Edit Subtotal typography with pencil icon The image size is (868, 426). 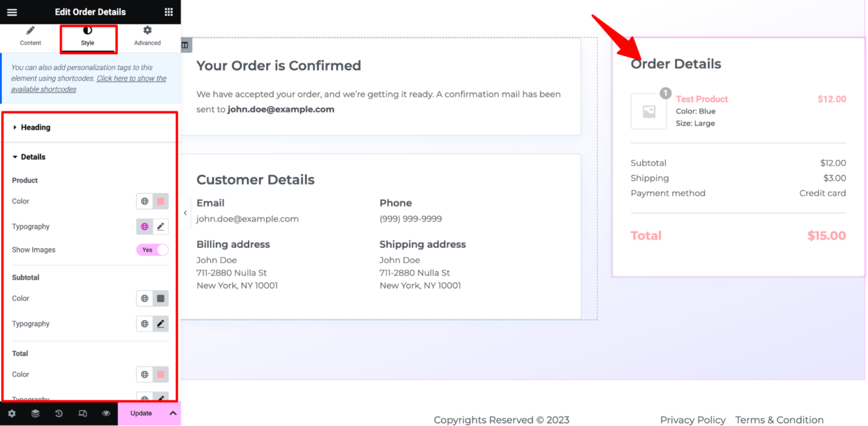(x=160, y=324)
